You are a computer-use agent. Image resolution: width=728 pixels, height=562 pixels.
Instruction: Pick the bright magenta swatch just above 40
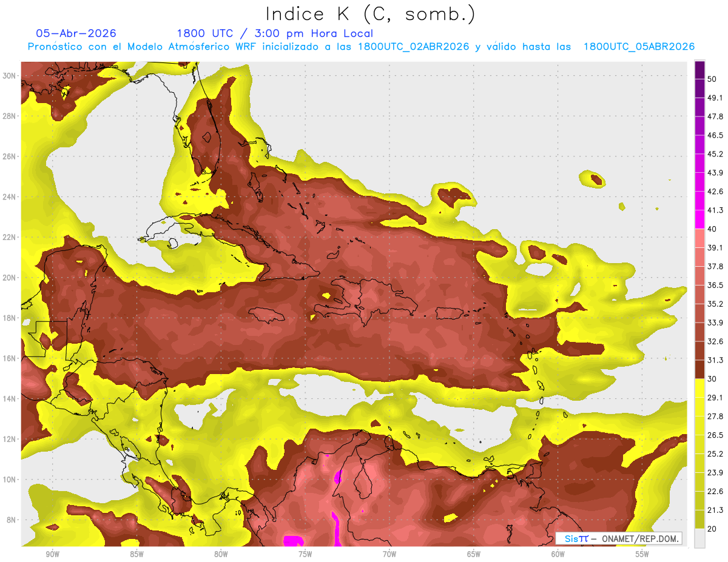click(699, 219)
